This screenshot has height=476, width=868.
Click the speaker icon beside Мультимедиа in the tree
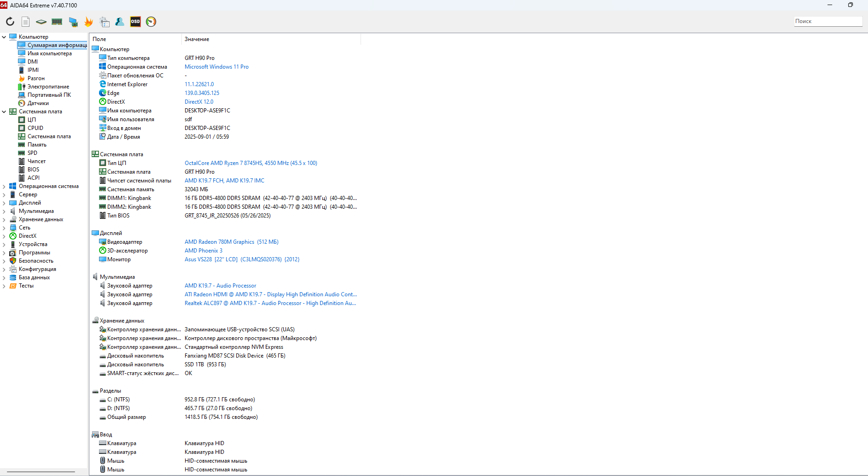click(x=13, y=211)
